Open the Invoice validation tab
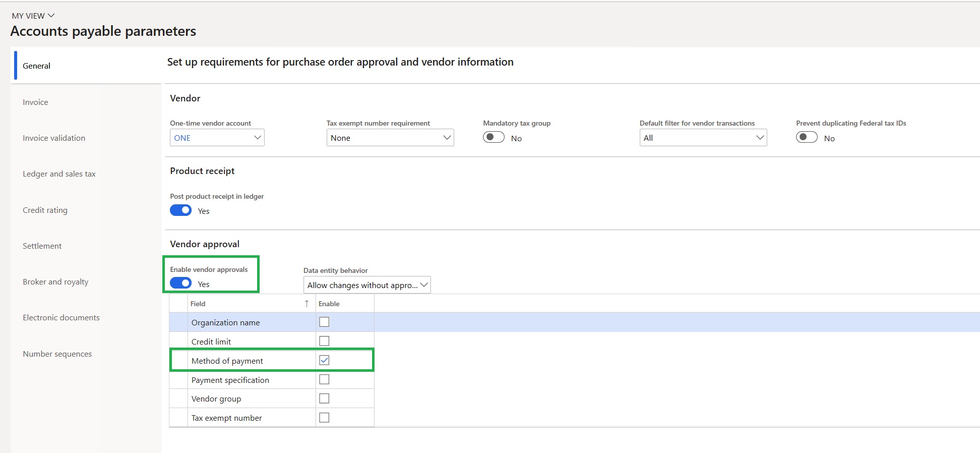The width and height of the screenshot is (980, 453). tap(54, 138)
